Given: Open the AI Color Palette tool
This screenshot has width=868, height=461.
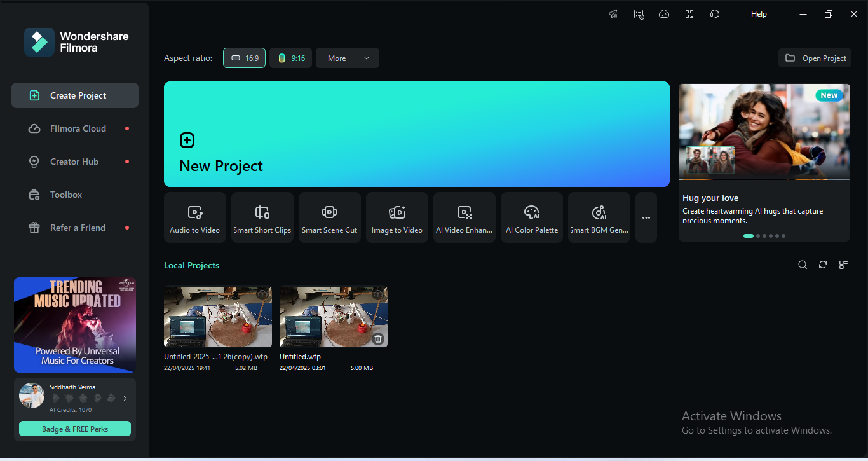Looking at the screenshot, I should click(x=532, y=217).
